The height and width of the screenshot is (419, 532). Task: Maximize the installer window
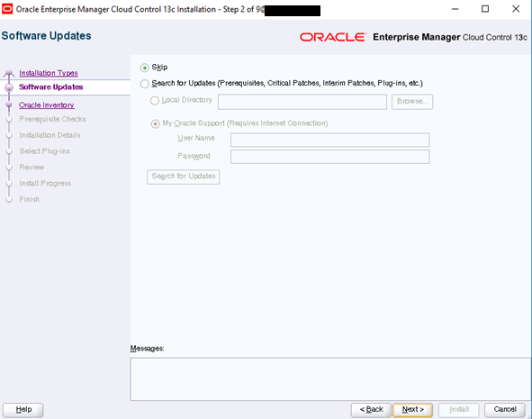click(485, 9)
